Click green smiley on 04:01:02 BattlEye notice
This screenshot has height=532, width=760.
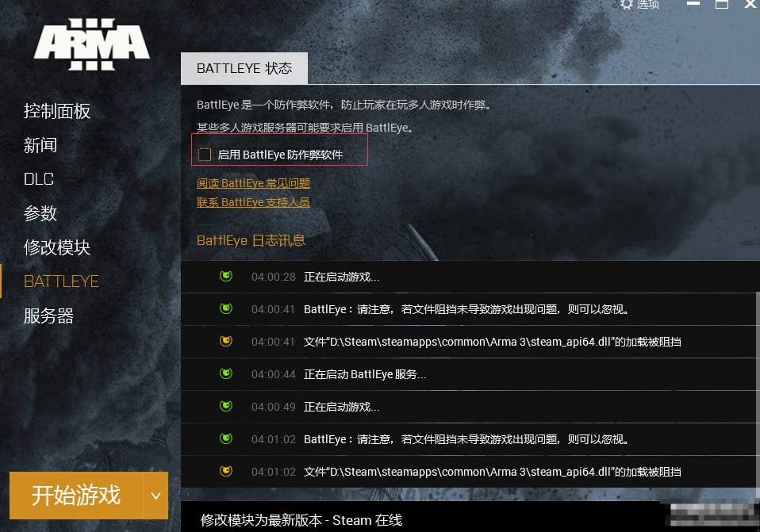tap(225, 439)
